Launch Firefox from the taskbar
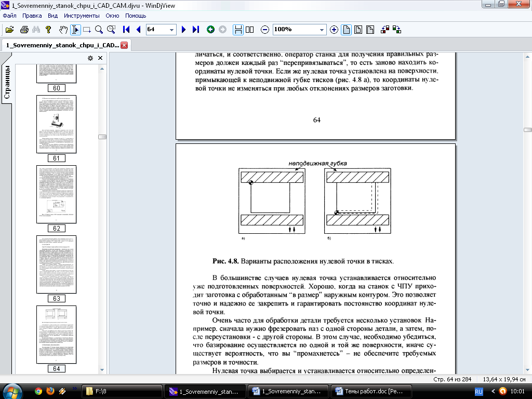Viewport: 532px width, 399px height. point(50,391)
